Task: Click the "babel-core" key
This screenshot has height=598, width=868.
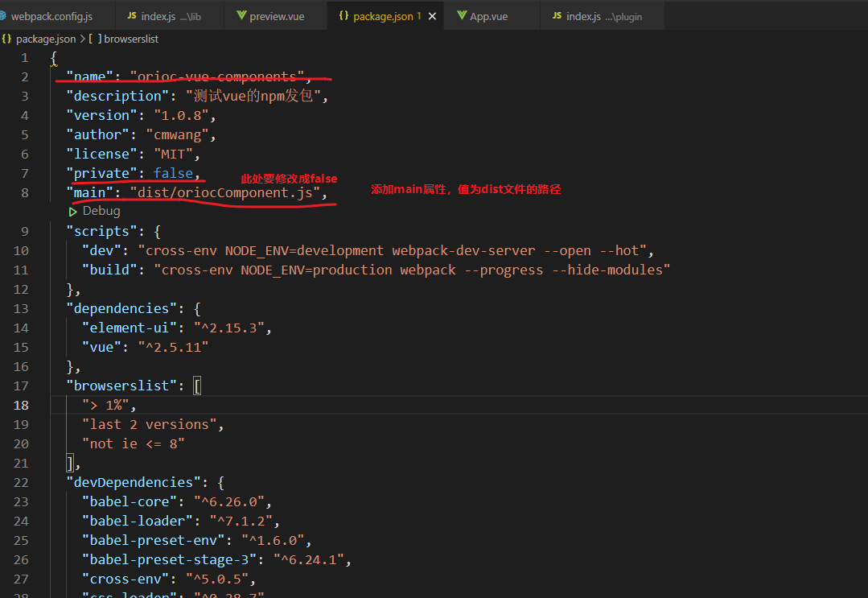Action: 130,502
